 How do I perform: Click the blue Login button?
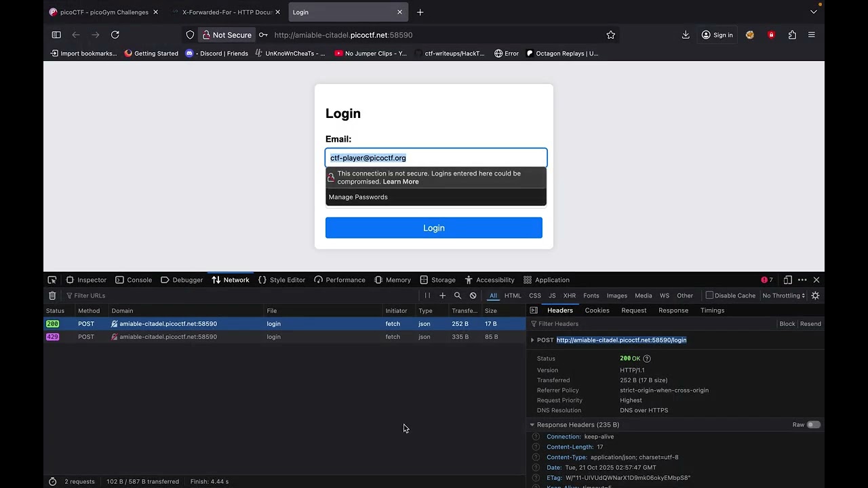click(434, 228)
